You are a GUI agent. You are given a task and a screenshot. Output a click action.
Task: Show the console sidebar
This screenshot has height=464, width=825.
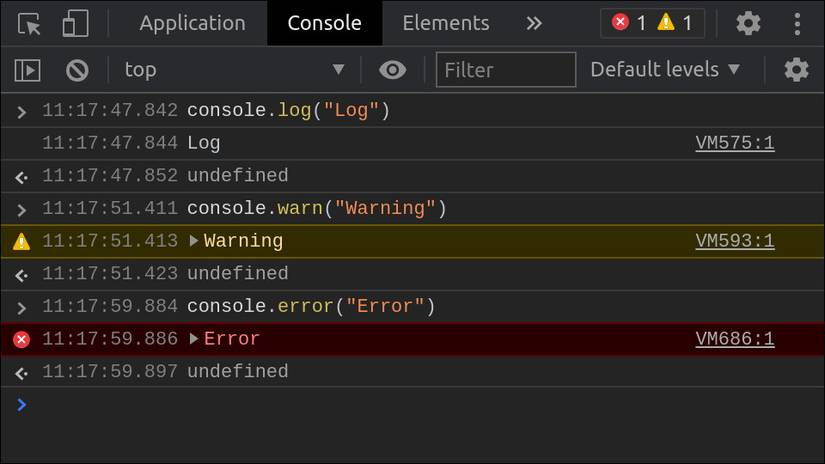27,70
